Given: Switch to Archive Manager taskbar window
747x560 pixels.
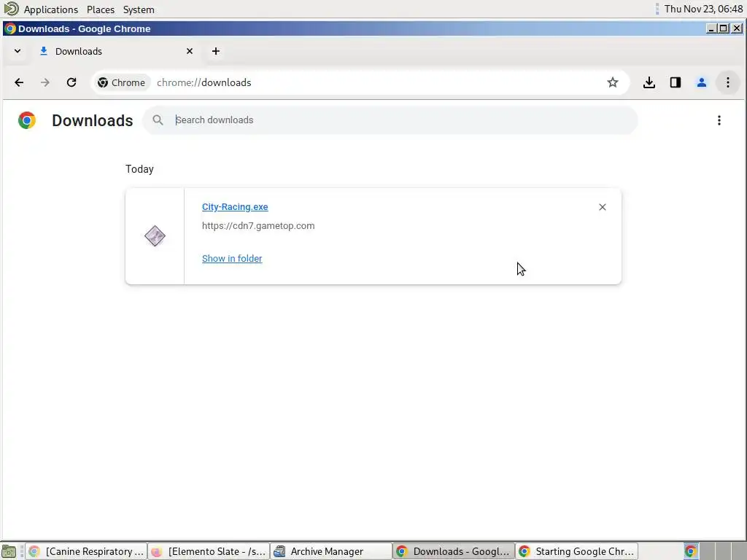Looking at the screenshot, I should 331,551.
